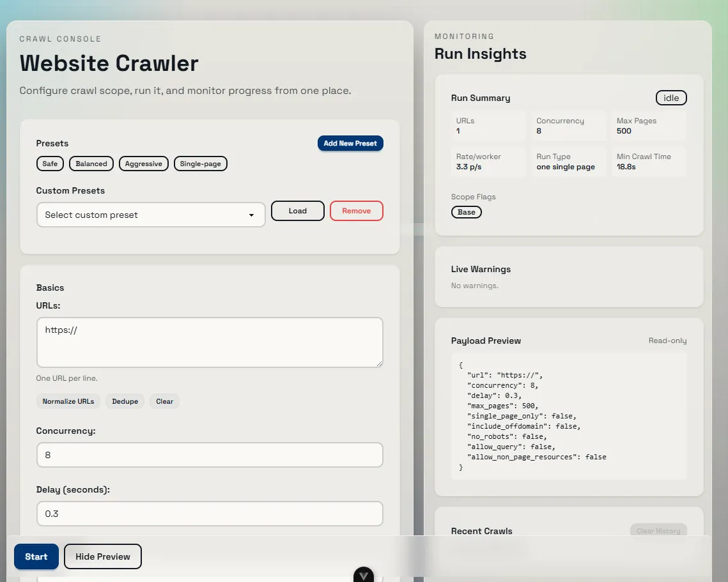Viewport: 728px width, 582px height.
Task: Click the Vue devtools badge icon
Action: (364, 574)
